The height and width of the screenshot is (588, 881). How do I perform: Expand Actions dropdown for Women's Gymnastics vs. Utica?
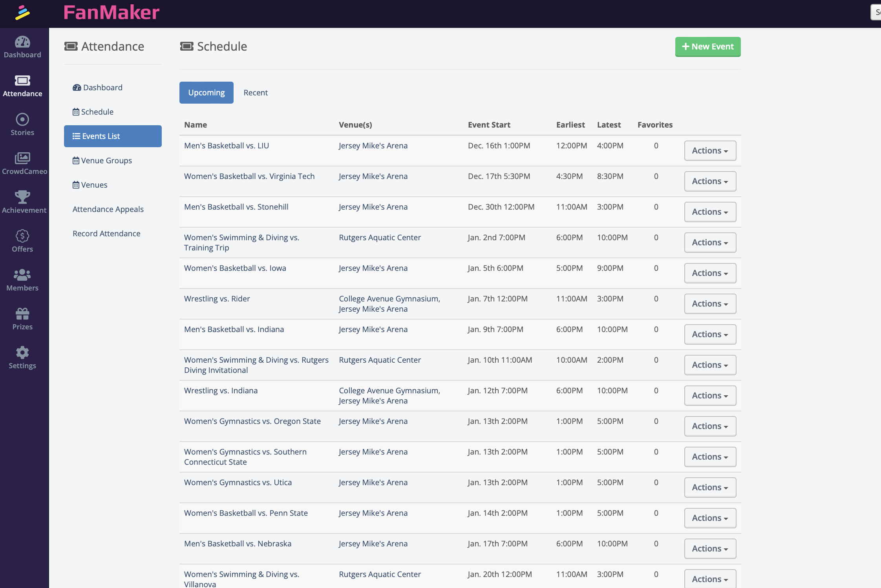710,488
